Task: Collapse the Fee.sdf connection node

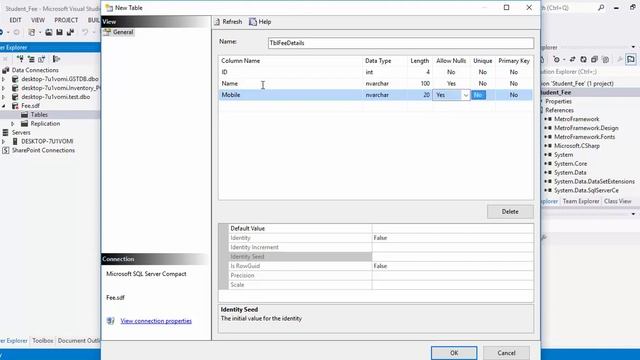Action: (4, 106)
